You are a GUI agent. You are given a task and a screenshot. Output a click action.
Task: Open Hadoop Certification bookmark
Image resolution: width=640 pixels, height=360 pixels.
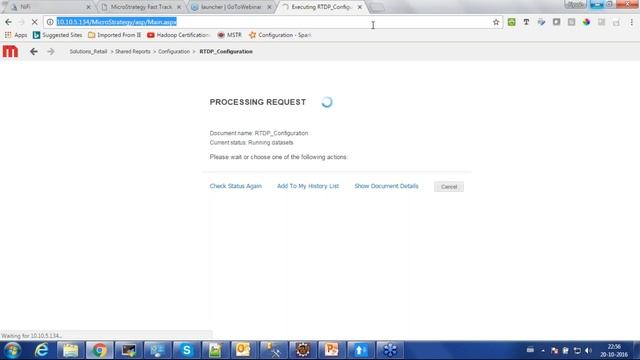point(178,35)
